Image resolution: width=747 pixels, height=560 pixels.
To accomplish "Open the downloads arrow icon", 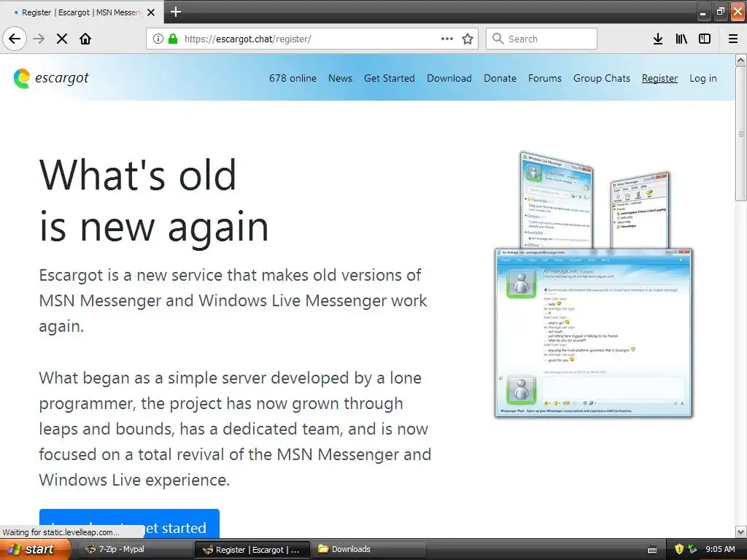I will [658, 39].
